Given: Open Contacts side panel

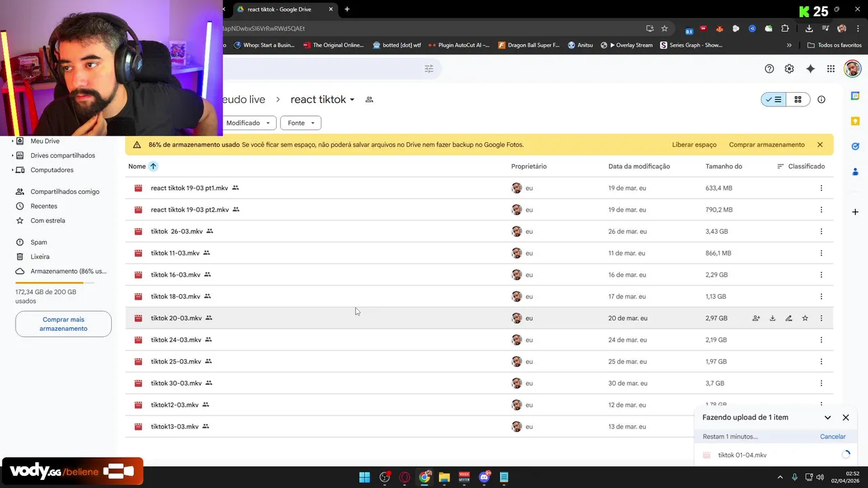Looking at the screenshot, I should point(855,171).
